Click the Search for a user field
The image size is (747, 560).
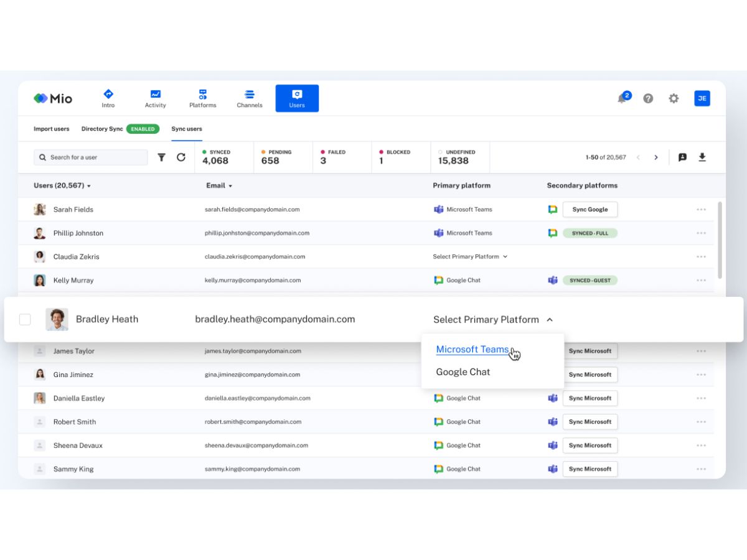91,157
